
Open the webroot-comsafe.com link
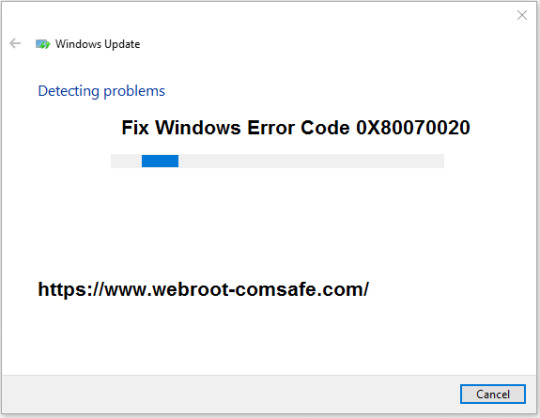pyautogui.click(x=203, y=289)
